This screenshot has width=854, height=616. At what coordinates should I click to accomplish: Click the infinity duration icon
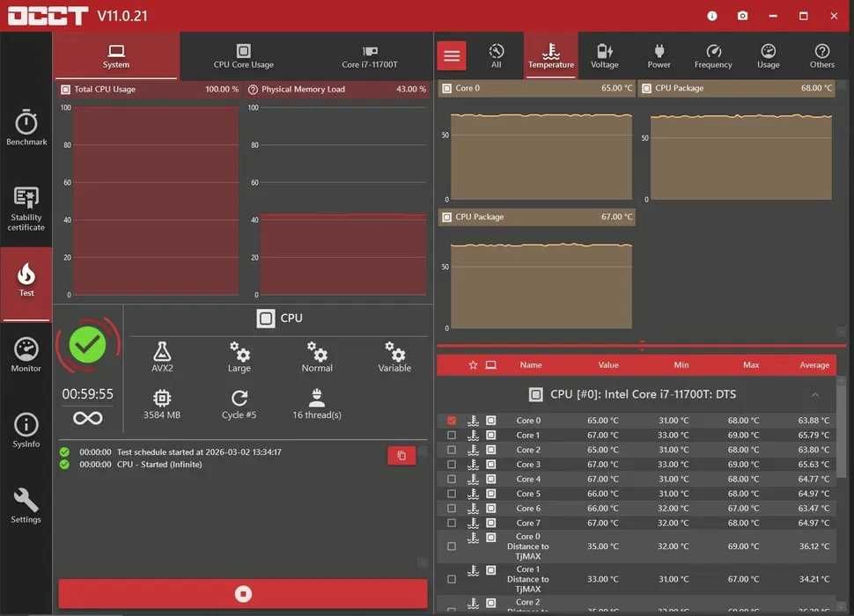[x=88, y=418]
